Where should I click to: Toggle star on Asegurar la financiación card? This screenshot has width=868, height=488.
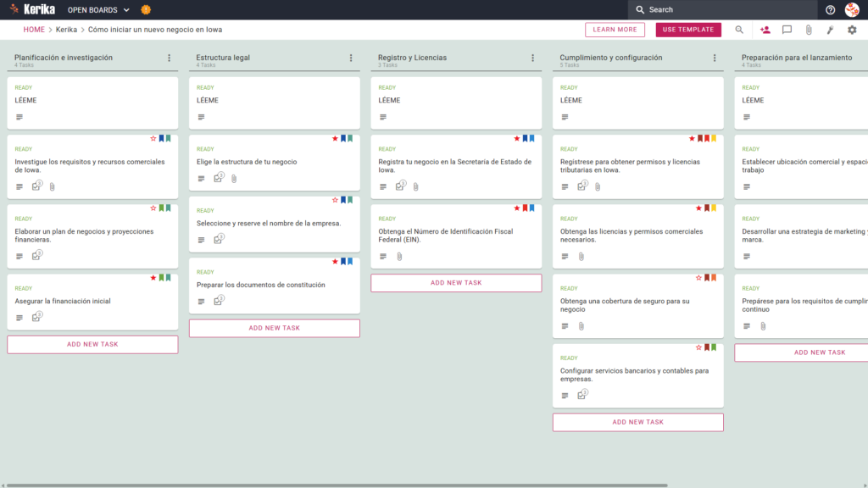(153, 278)
